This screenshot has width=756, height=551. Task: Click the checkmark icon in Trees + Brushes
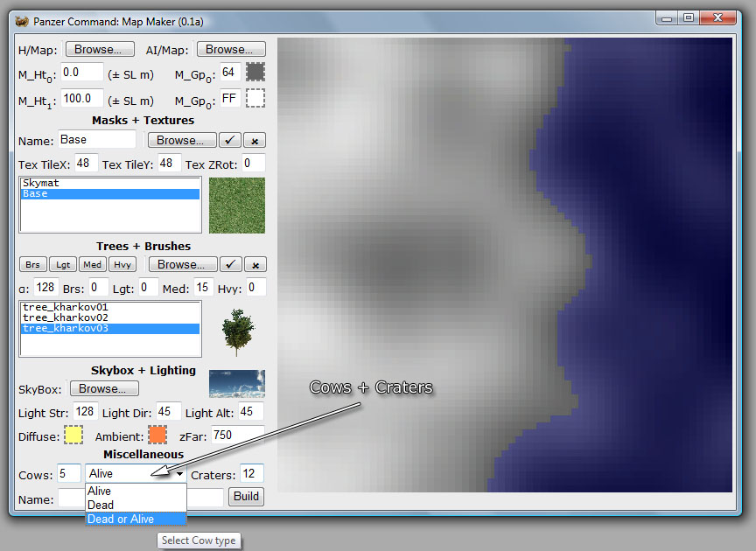pos(231,265)
